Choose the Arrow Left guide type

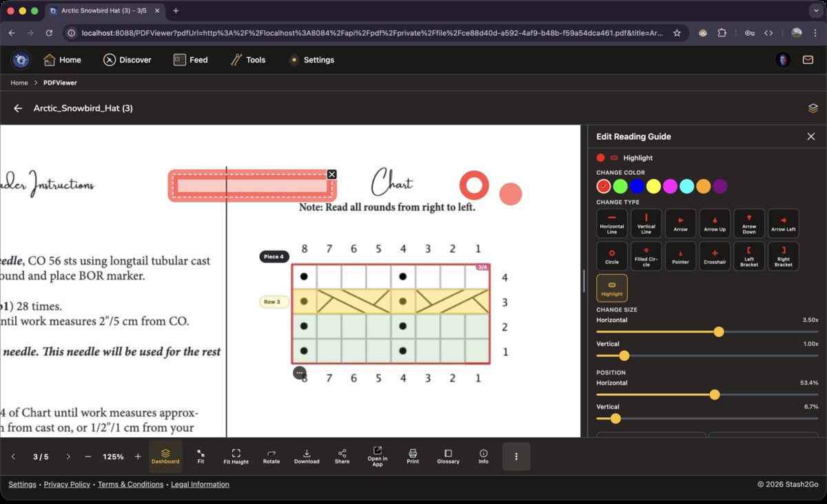[784, 223]
